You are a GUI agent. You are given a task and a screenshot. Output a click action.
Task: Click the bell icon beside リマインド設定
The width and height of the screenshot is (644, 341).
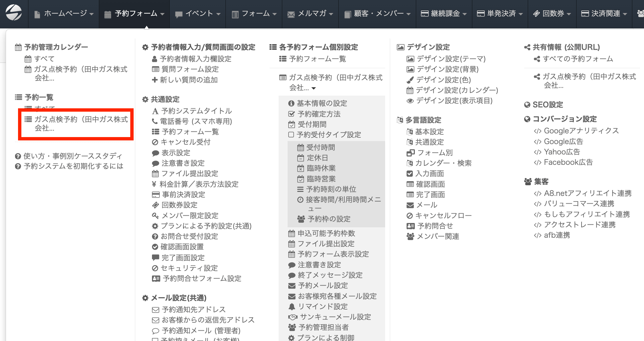[292, 307]
